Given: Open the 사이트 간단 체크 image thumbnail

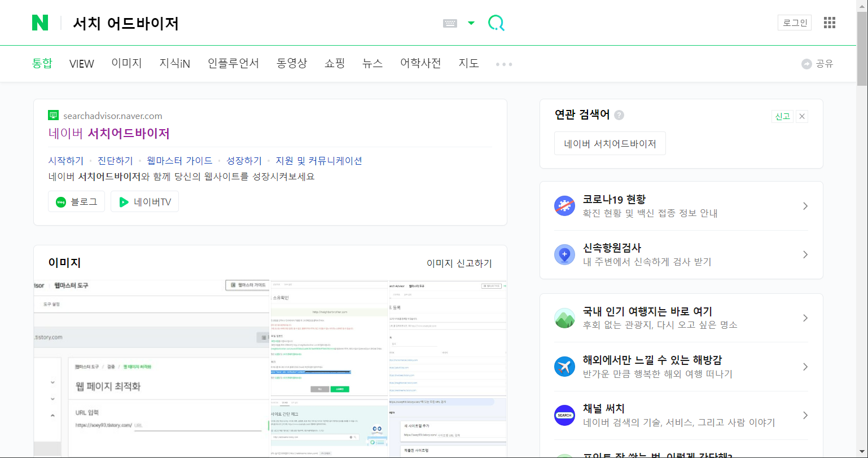Looking at the screenshot, I should (x=330, y=428).
